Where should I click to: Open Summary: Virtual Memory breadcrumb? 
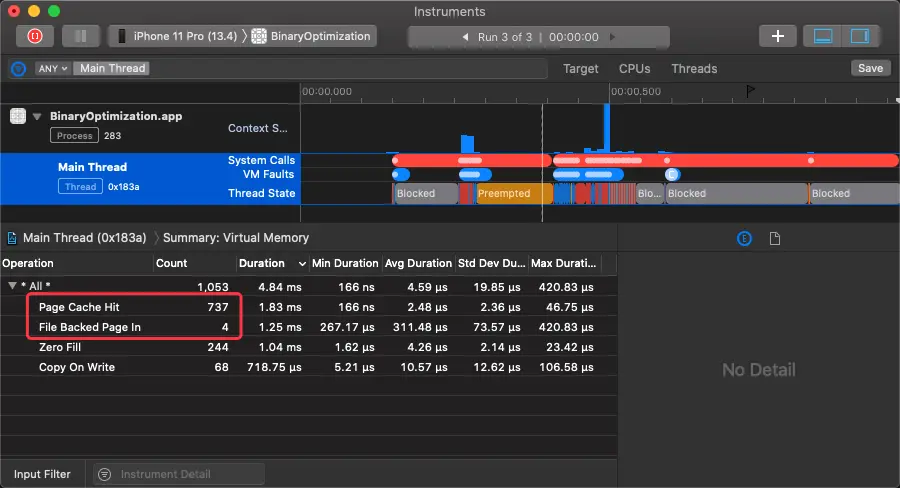coord(236,238)
